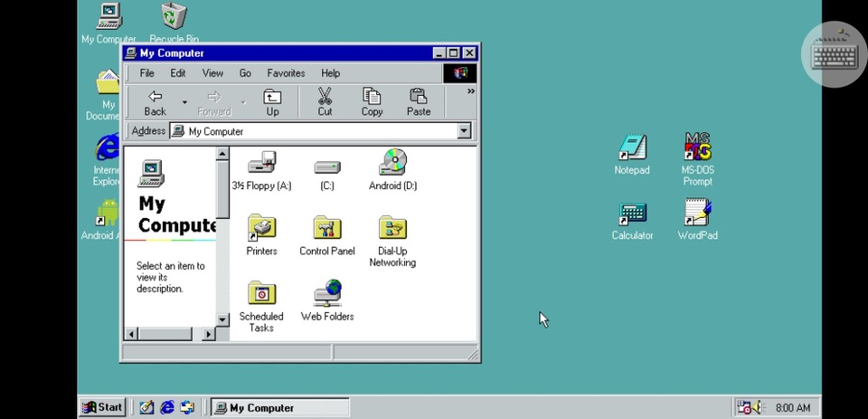Screen dimensions: 868x419
Task: Show more toolbar buttons via chevron
Action: coord(471,91)
